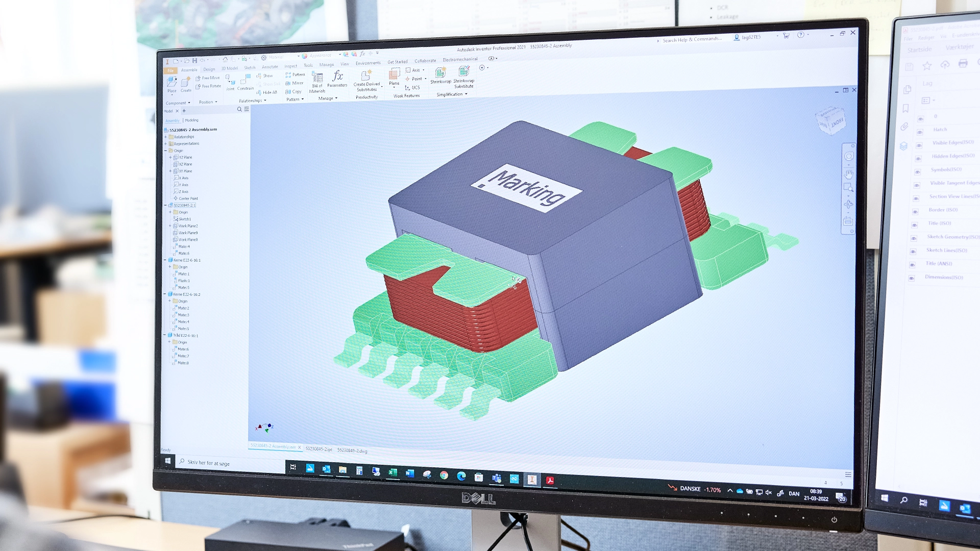Select the Pattern component tool
The width and height of the screenshot is (980, 551).
[295, 75]
